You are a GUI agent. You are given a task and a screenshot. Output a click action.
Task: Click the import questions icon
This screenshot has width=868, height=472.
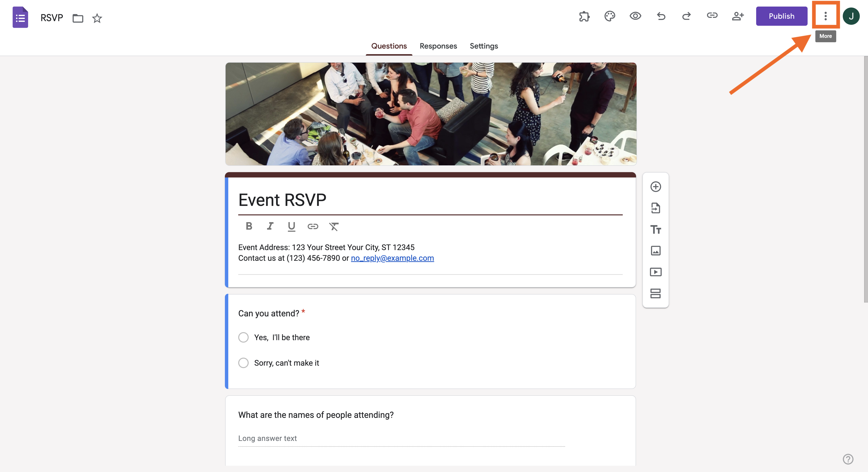(655, 208)
